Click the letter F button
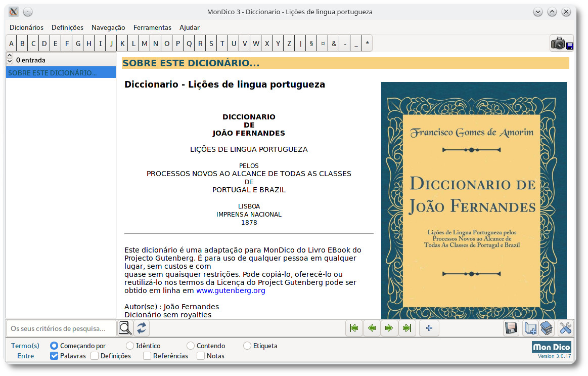The height and width of the screenshot is (376, 588). pos(67,43)
